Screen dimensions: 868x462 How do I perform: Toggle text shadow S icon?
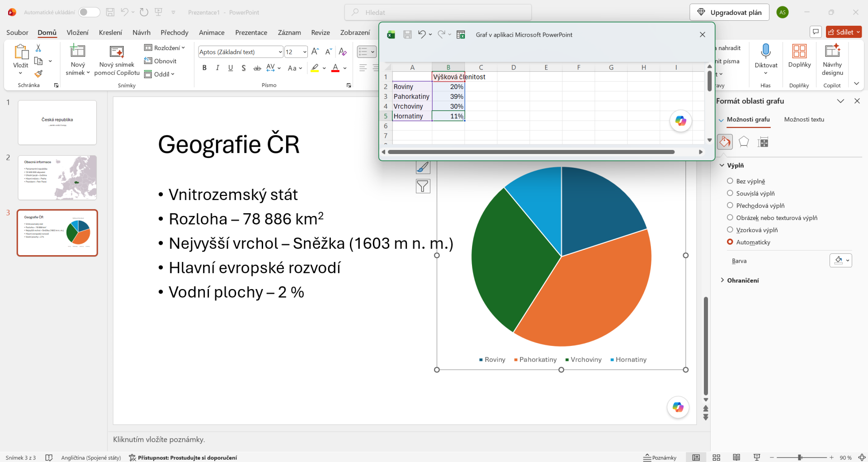pyautogui.click(x=244, y=68)
